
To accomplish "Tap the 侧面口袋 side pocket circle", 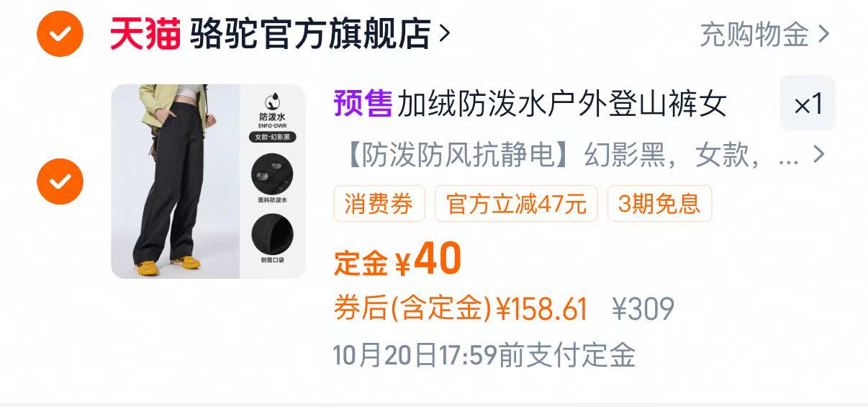I will tap(273, 233).
